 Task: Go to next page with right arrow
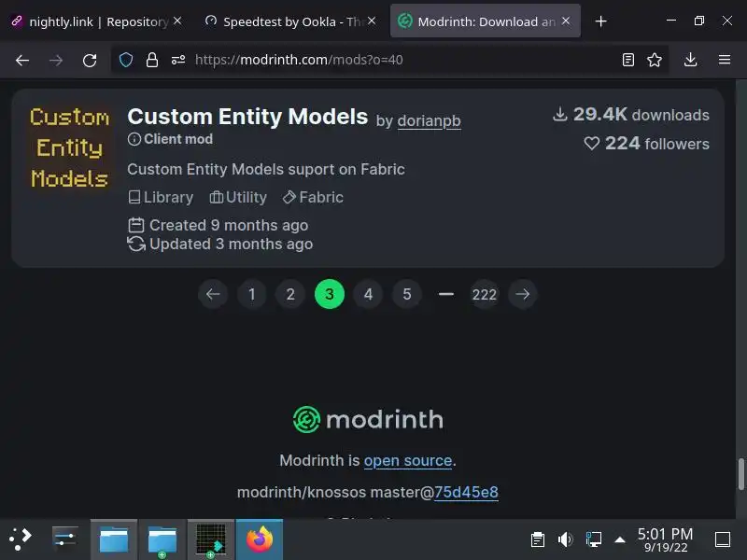[x=523, y=294]
